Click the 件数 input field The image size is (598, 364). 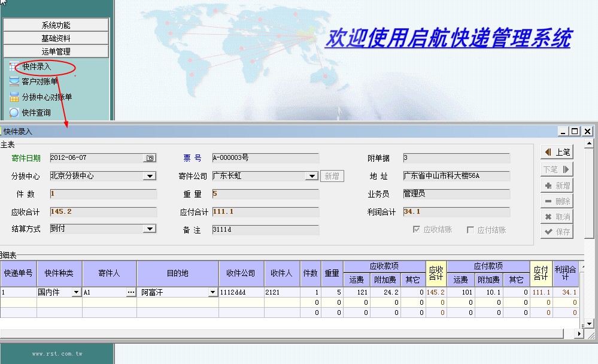[104, 194]
